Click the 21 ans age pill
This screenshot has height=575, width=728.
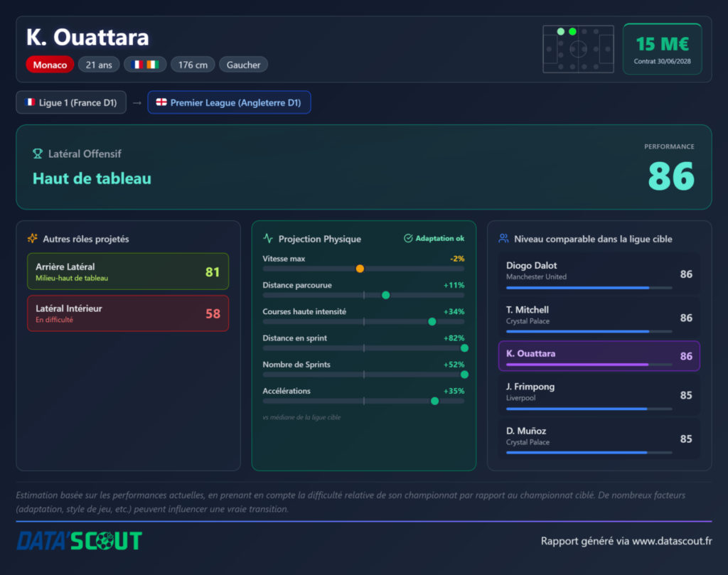[x=99, y=65]
